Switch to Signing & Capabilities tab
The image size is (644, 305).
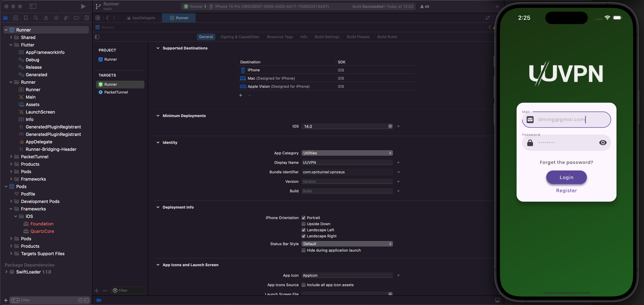(x=239, y=37)
